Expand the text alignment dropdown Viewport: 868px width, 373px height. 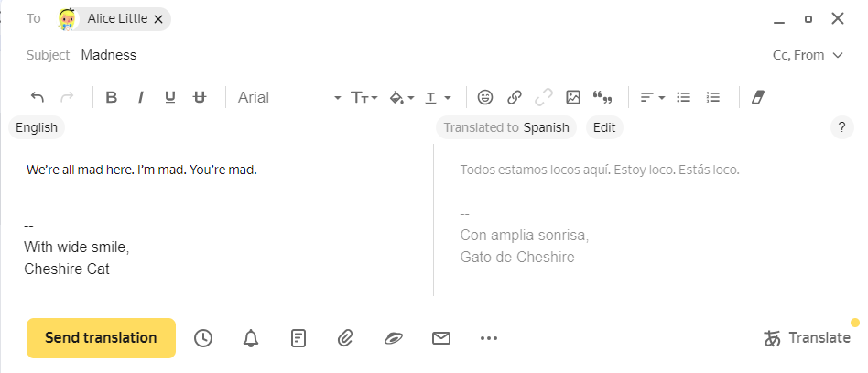652,97
